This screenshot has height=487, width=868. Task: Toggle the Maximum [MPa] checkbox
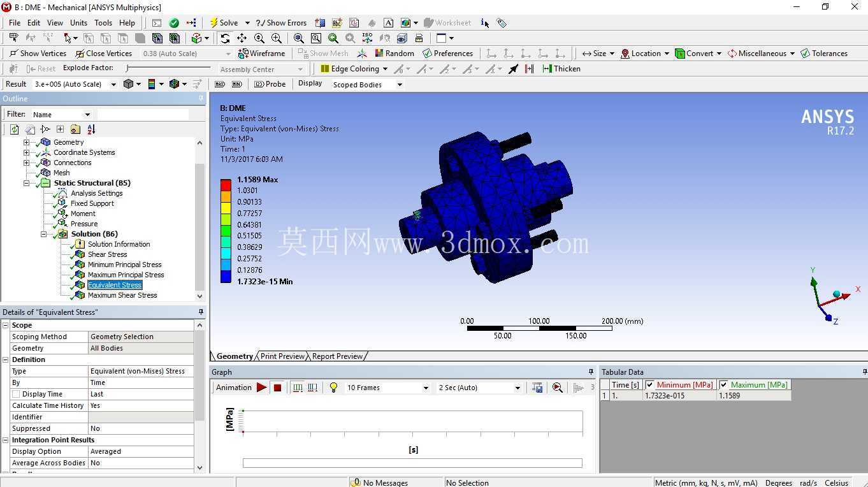coord(723,385)
